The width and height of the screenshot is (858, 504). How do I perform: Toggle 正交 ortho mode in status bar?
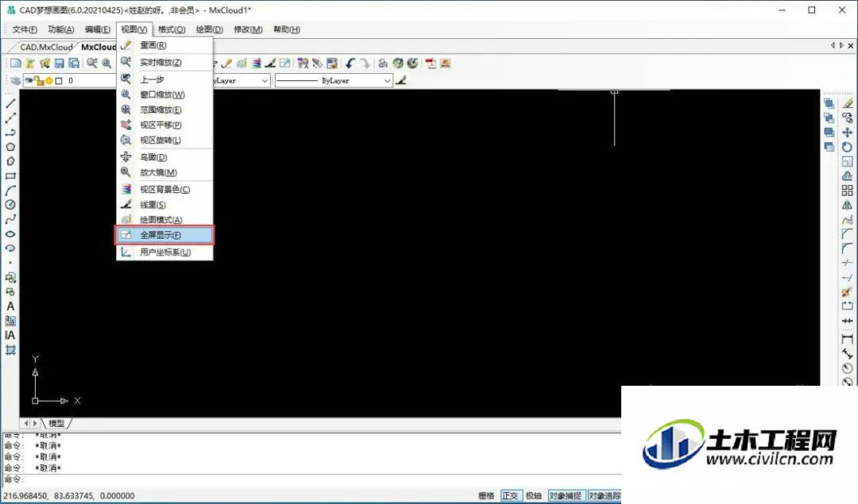[510, 495]
